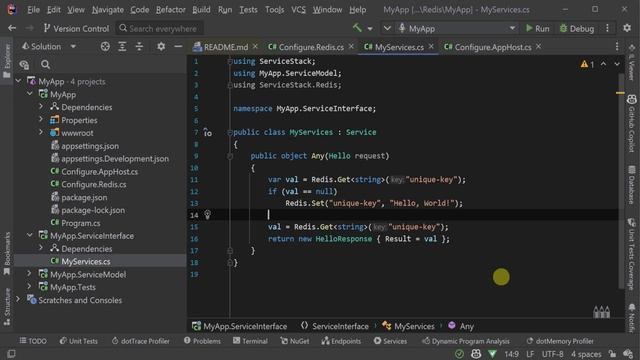Expand MyApp.Tests project

(x=30, y=287)
